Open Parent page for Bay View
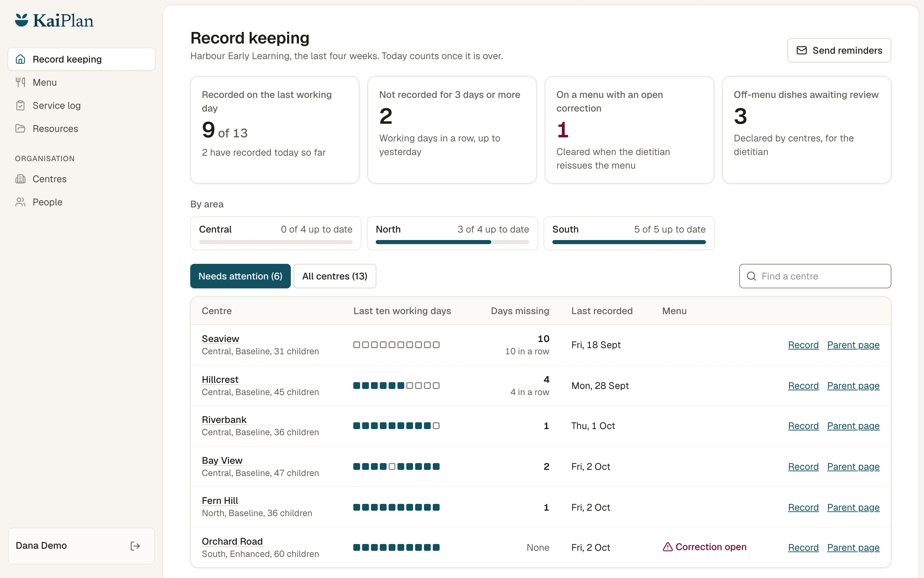 853,467
